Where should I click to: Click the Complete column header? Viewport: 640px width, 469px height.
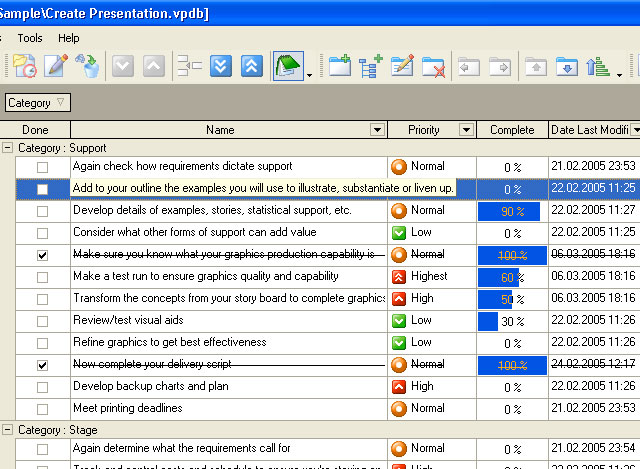[511, 130]
